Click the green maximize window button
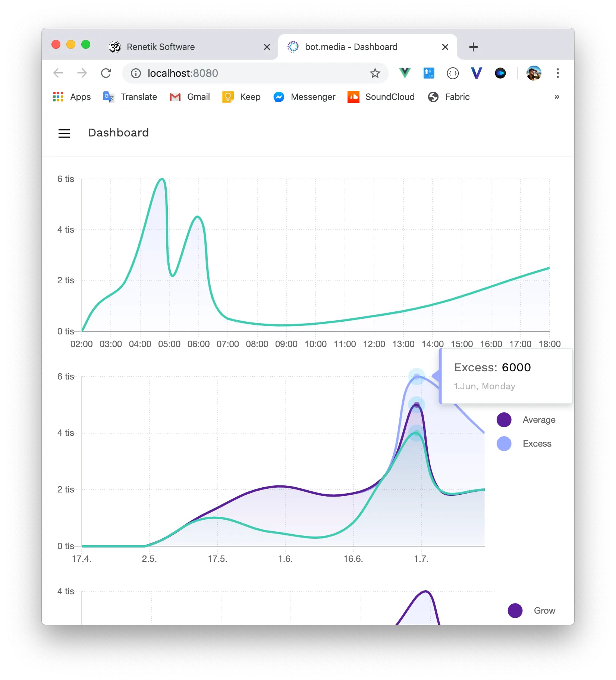616x680 pixels. click(x=86, y=45)
